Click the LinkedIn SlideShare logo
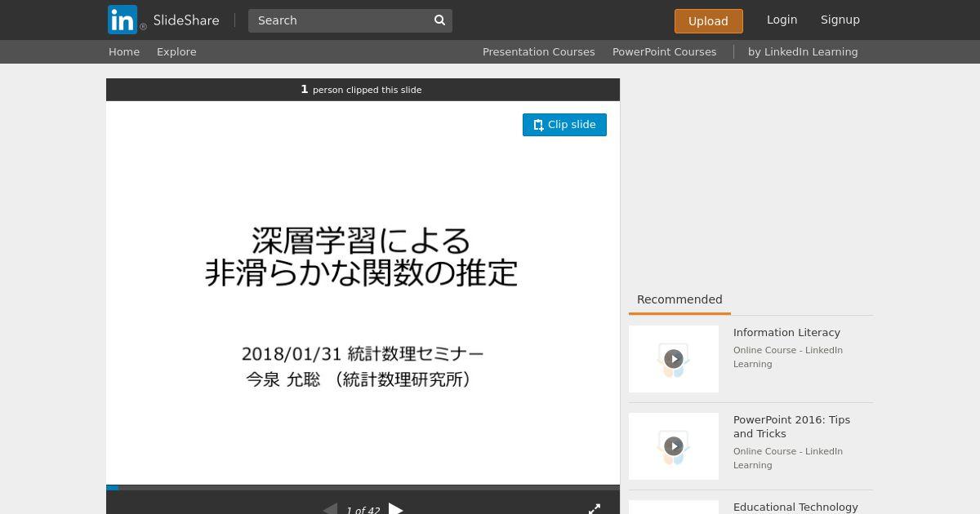The width and height of the screenshot is (980, 514). (163, 20)
